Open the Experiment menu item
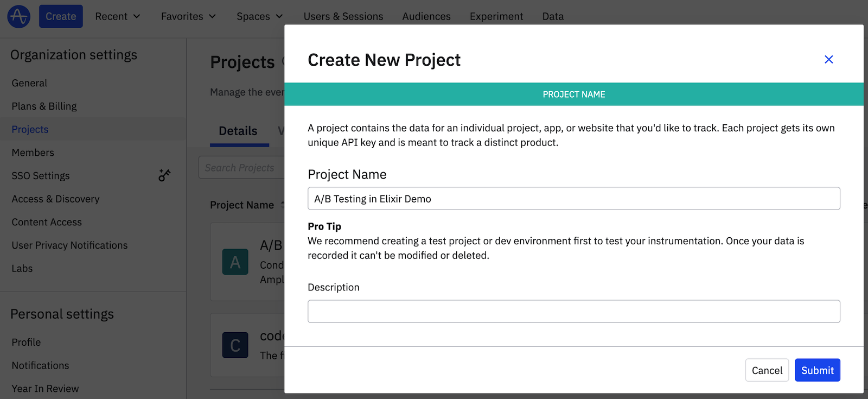The image size is (868, 399). (x=496, y=16)
